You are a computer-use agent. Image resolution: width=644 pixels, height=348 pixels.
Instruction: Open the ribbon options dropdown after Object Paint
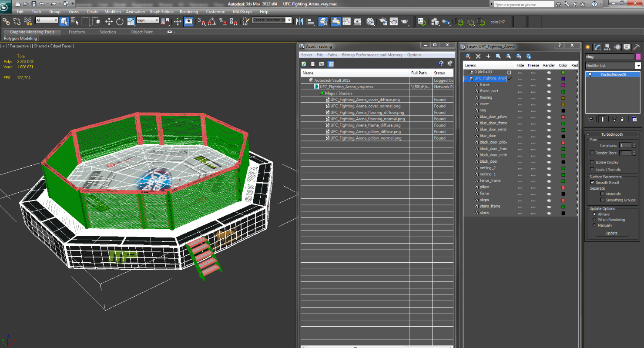(x=171, y=32)
